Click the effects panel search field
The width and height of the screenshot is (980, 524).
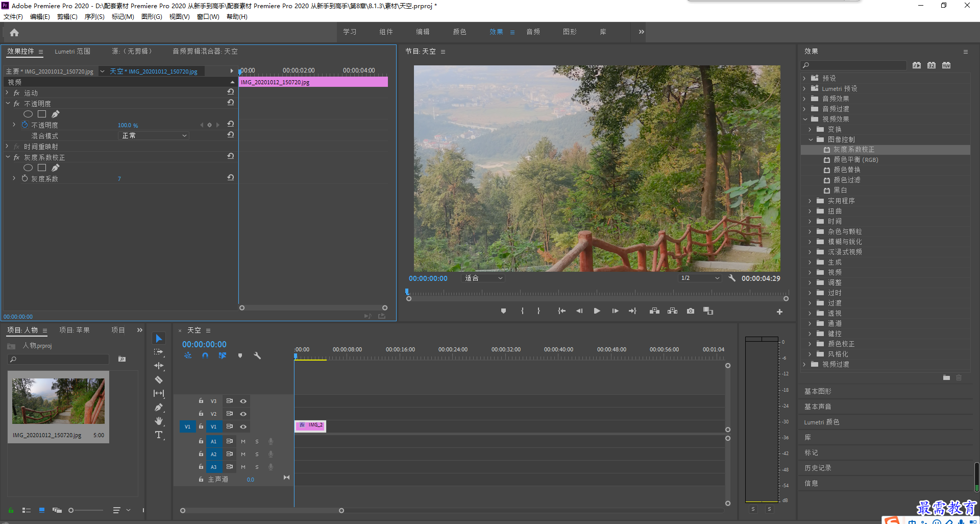pos(853,65)
